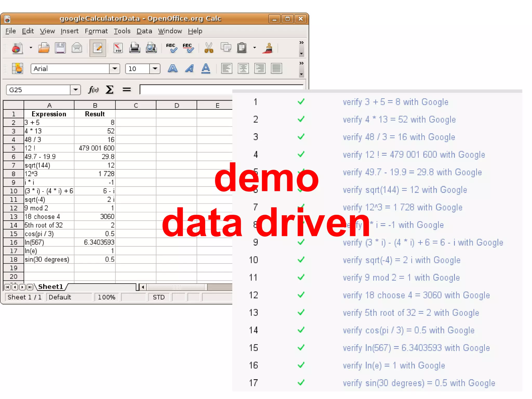The width and height of the screenshot is (532, 399).
Task: Open the Window menu
Action: click(170, 31)
